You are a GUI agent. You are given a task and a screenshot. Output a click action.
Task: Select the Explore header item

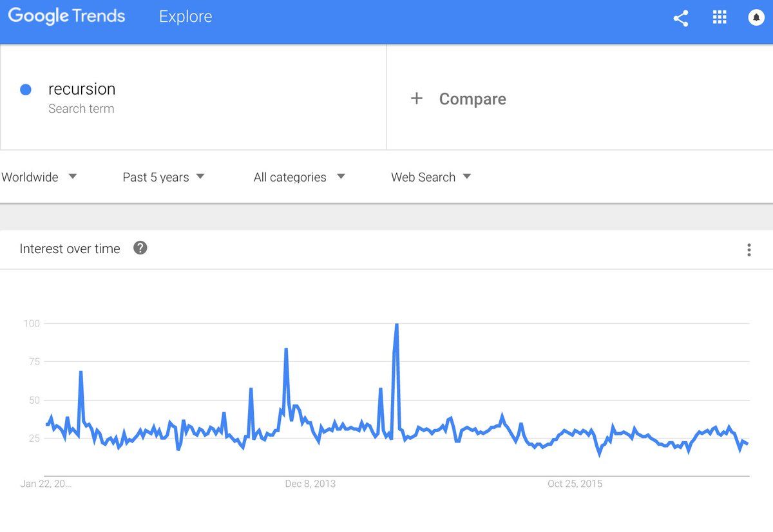click(186, 17)
